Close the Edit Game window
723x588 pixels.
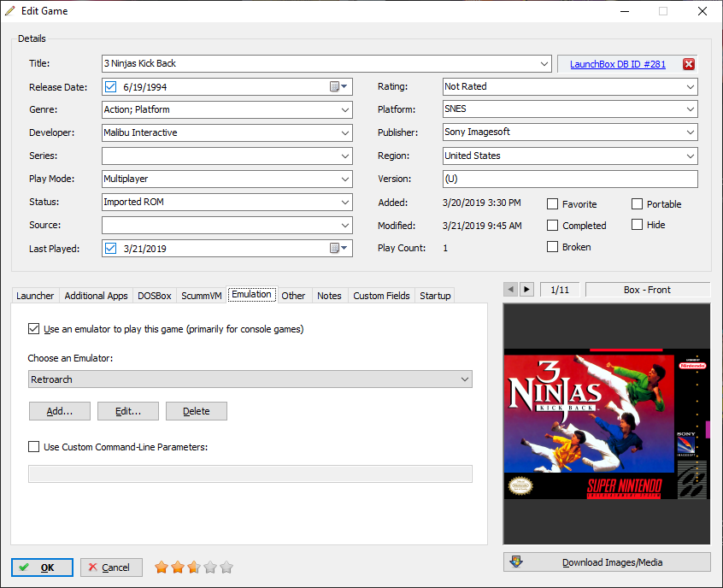pyautogui.click(x=702, y=11)
